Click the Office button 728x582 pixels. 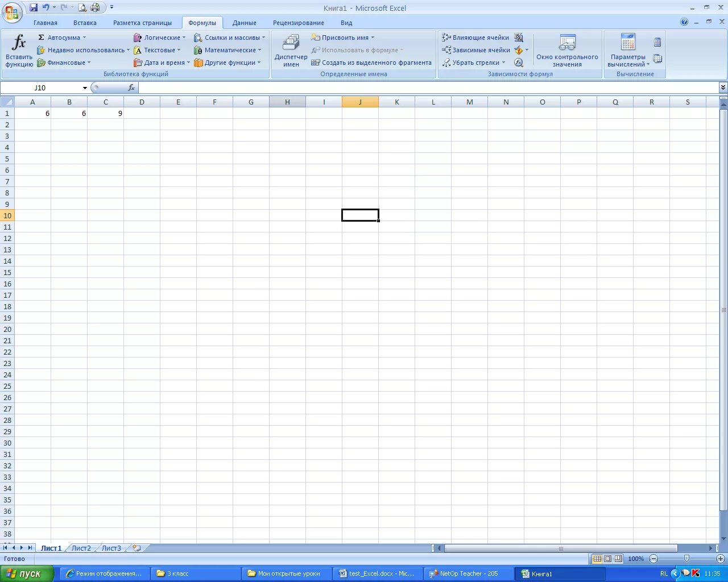(12, 12)
